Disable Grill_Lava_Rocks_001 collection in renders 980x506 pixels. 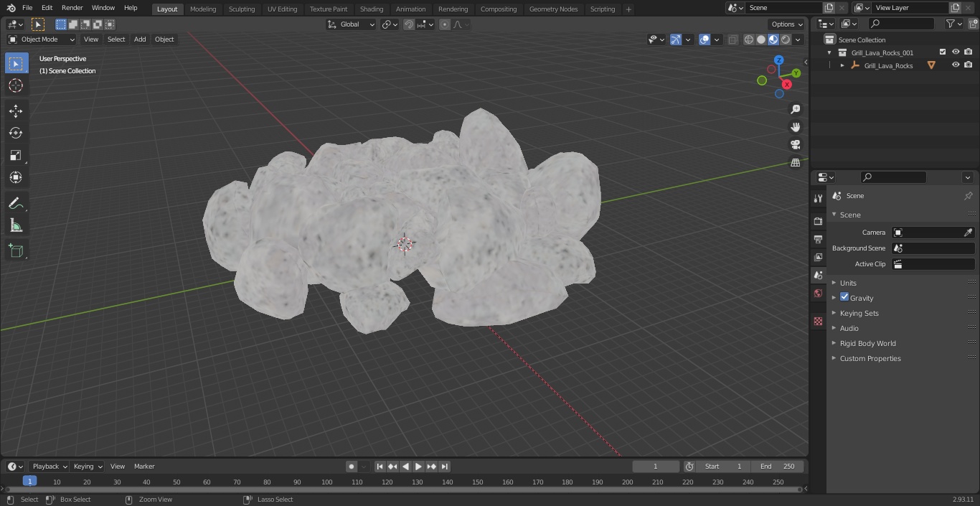968,52
